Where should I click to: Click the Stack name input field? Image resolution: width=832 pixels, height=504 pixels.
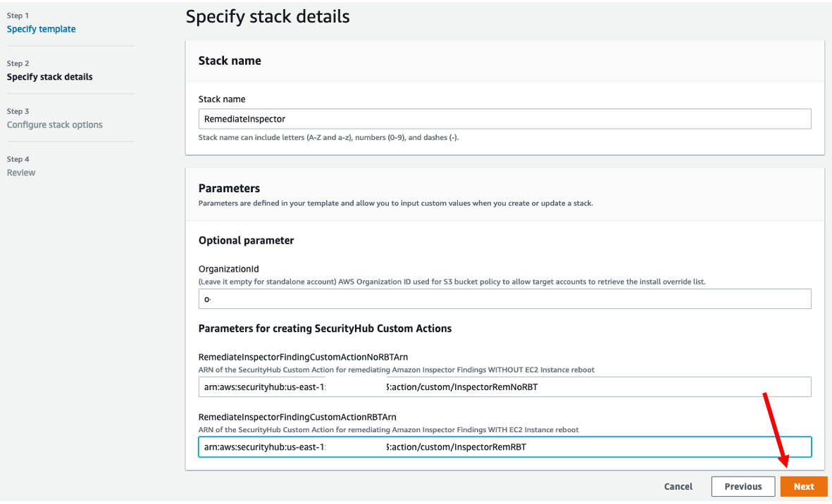pos(504,118)
